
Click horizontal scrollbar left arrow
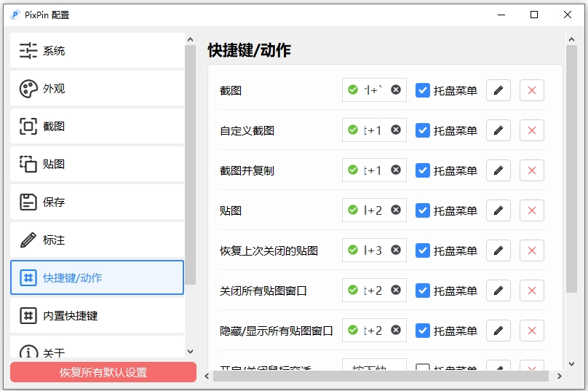point(207,376)
